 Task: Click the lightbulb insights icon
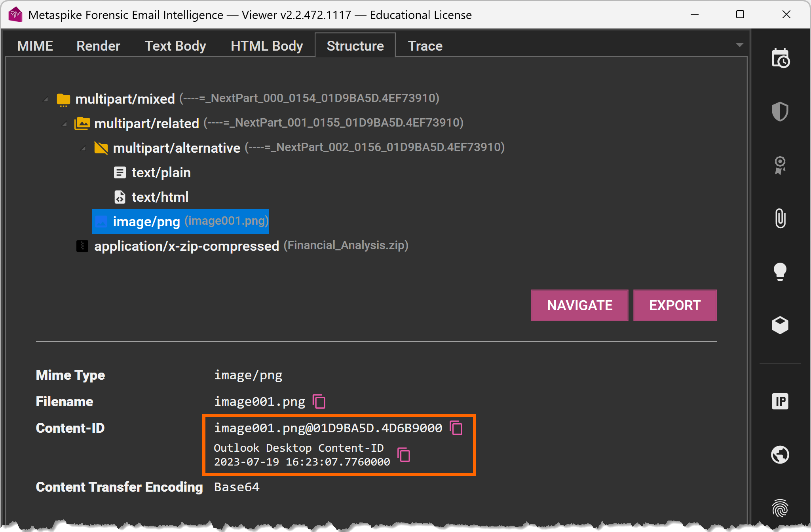pyautogui.click(x=780, y=271)
